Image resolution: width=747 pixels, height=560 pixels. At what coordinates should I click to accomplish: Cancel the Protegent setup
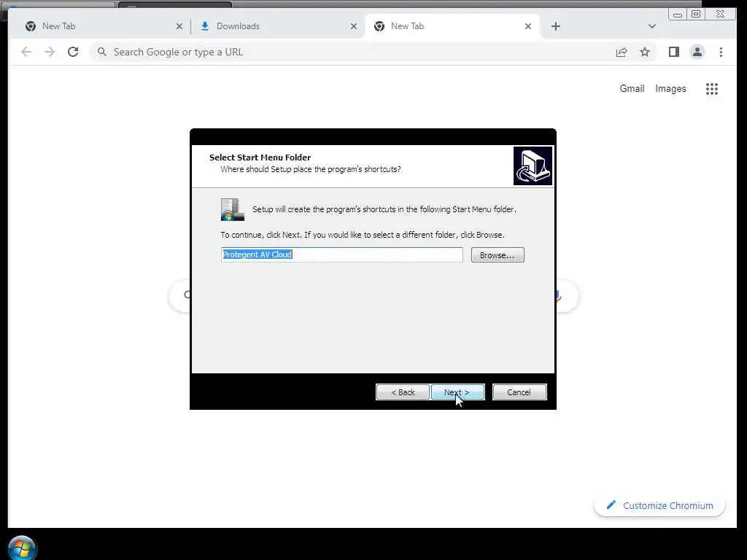pyautogui.click(x=519, y=392)
